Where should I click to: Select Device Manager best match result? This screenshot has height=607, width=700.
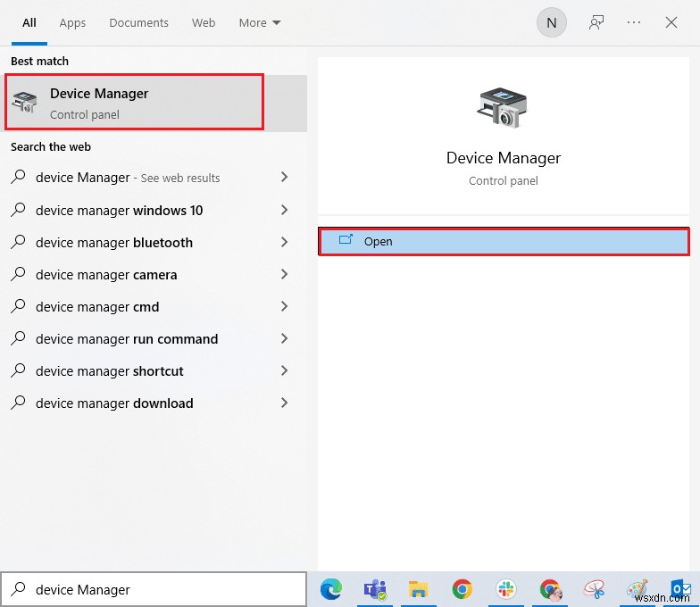point(134,103)
